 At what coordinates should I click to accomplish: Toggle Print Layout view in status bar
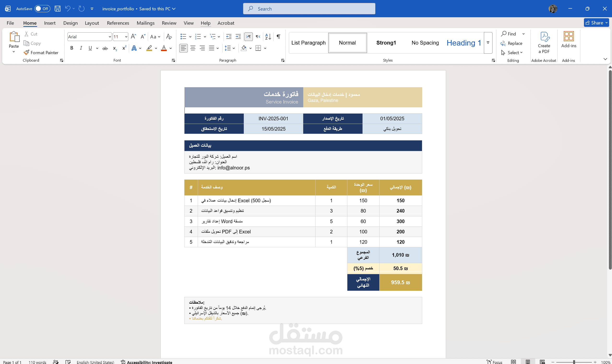point(528,362)
